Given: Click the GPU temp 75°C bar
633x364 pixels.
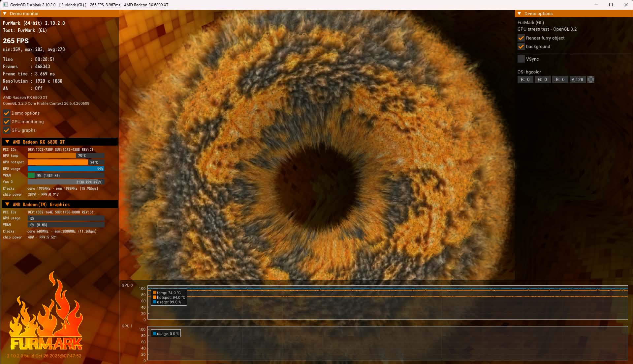Looking at the screenshot, I should pos(66,155).
